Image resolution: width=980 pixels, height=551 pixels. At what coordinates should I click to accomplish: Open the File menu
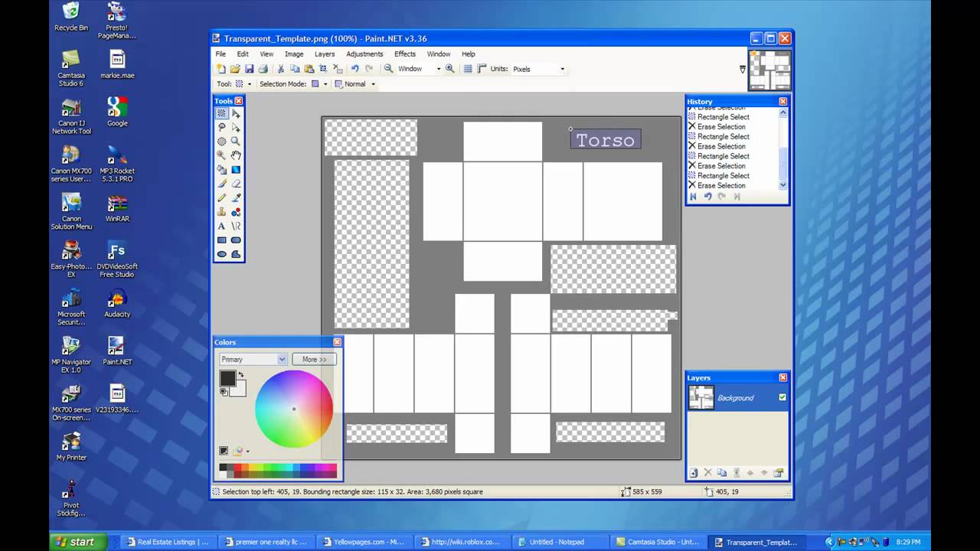[220, 54]
